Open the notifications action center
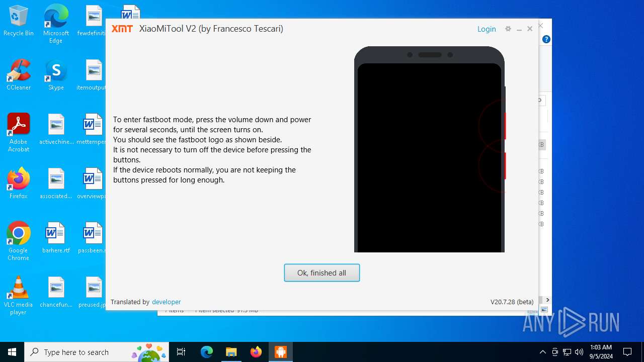Image resolution: width=644 pixels, height=362 pixels. pos(627,352)
